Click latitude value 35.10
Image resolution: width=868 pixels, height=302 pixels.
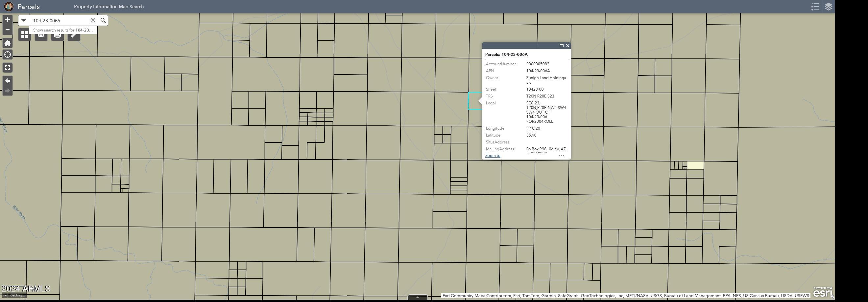pyautogui.click(x=531, y=135)
